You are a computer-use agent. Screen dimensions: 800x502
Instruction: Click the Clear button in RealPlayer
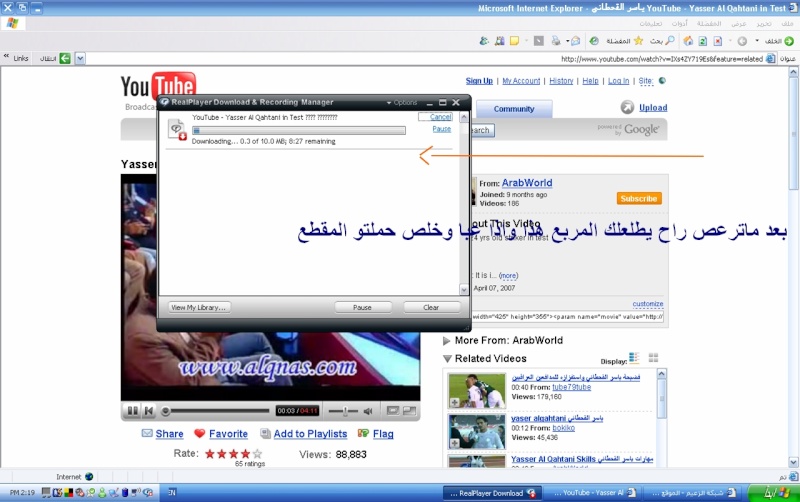click(431, 308)
